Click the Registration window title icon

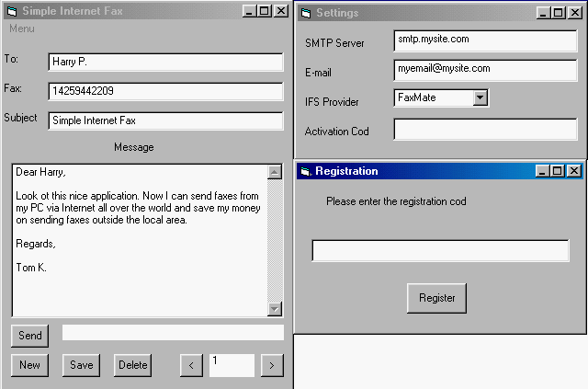(x=306, y=171)
